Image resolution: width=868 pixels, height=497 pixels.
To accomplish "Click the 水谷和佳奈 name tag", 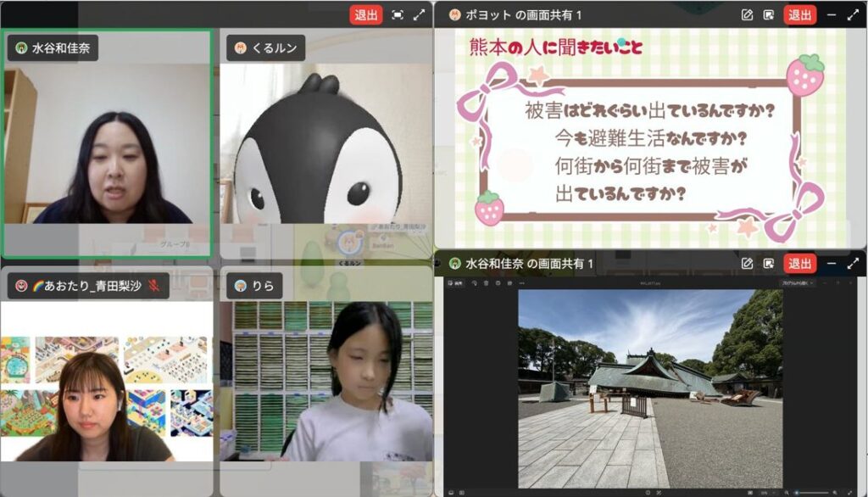I will click(53, 48).
